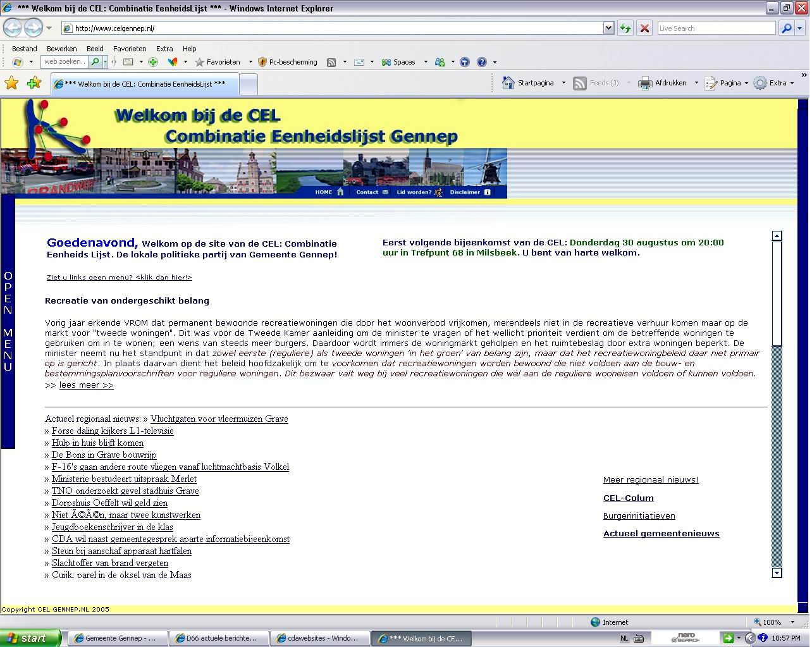This screenshot has width=812, height=647.
Task: Open the Favorieten menu in menu bar
Action: pyautogui.click(x=130, y=49)
